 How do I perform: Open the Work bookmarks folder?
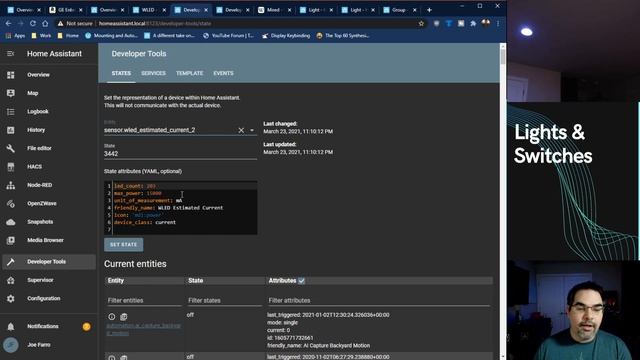(x=41, y=36)
